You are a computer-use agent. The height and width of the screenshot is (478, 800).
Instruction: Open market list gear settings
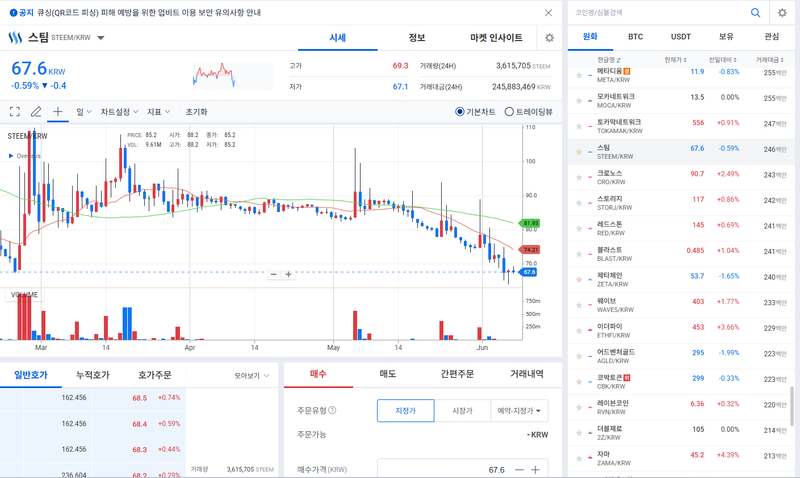pos(782,13)
